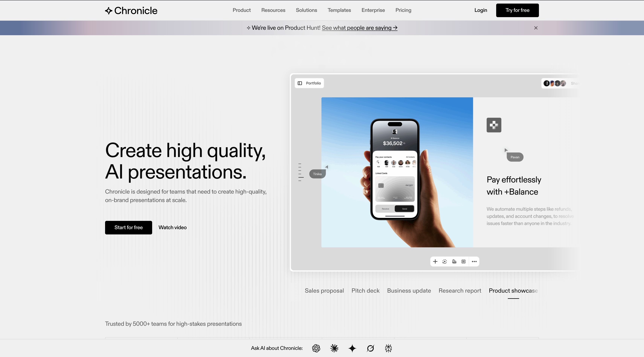Ask ChatGPT about Chronicle
Image resolution: width=644 pixels, height=357 pixels.
click(x=316, y=348)
